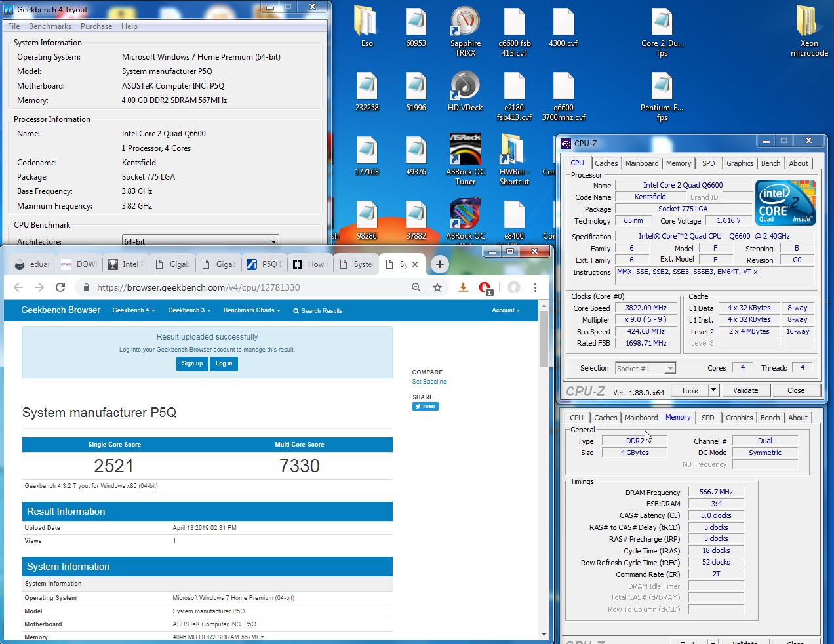Image resolution: width=834 pixels, height=644 pixels.
Task: Switch to the P5Q browser tab
Action: coord(264,264)
